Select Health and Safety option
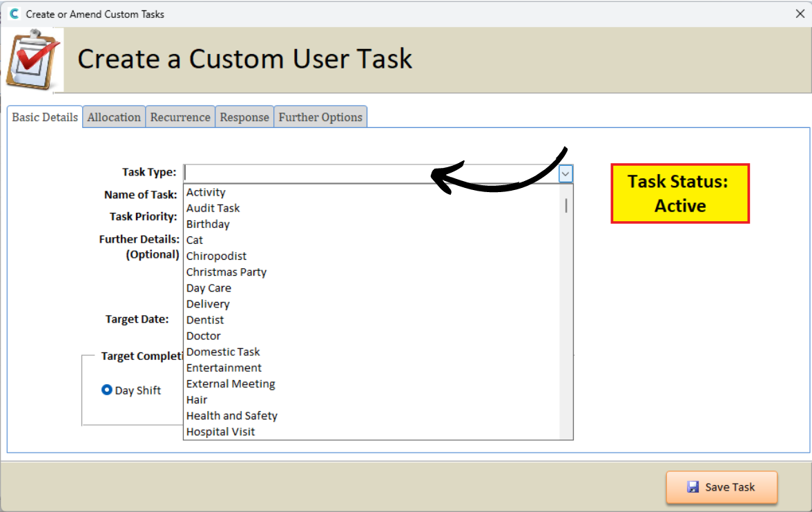The width and height of the screenshot is (812, 512). 231,415
